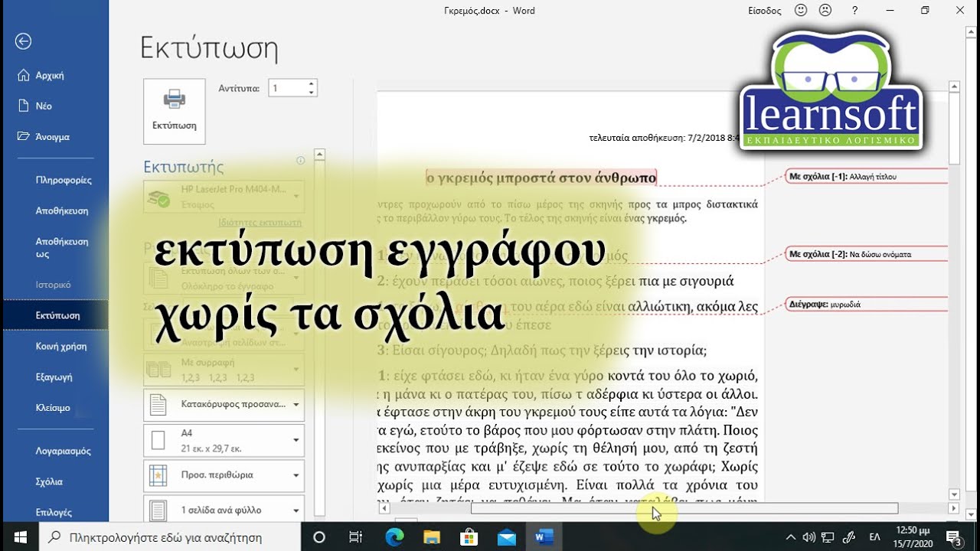Click Κλείσιμο to close the document
This screenshot has height=551, width=980.
point(54,407)
